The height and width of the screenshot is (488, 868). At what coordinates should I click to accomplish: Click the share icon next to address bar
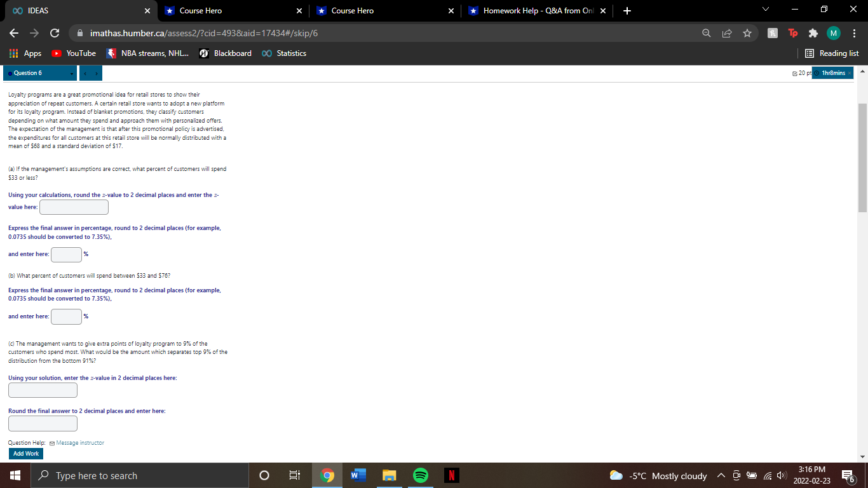tap(726, 32)
